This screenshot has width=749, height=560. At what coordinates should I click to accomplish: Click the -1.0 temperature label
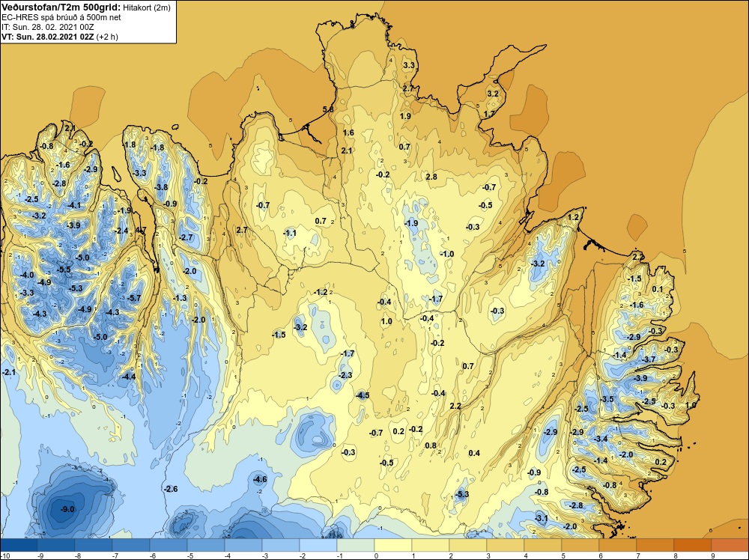pyautogui.click(x=447, y=254)
